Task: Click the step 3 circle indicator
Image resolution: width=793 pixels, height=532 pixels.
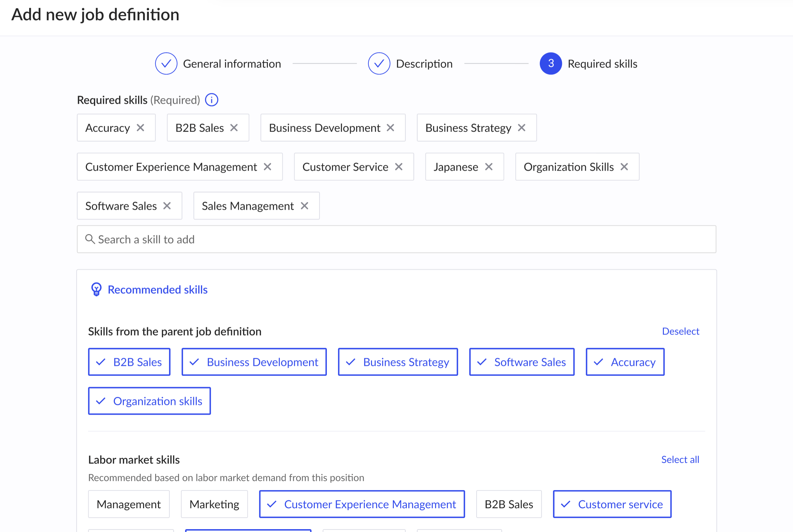Action: (x=551, y=63)
